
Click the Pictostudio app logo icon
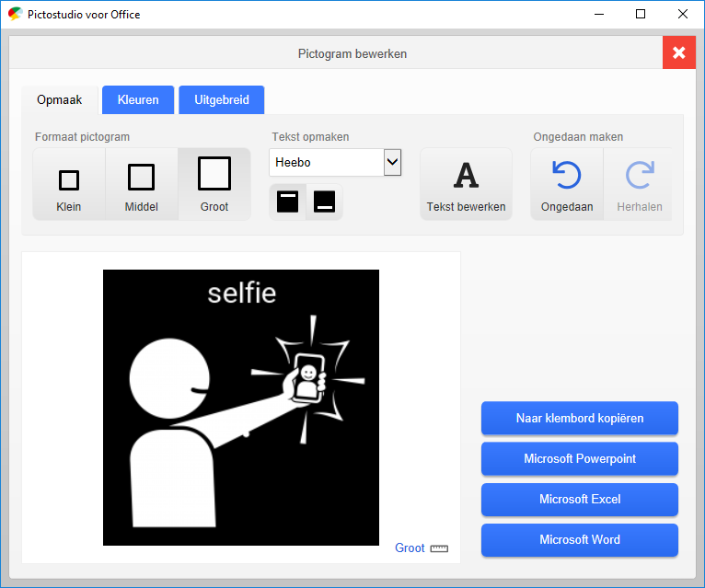click(x=16, y=14)
